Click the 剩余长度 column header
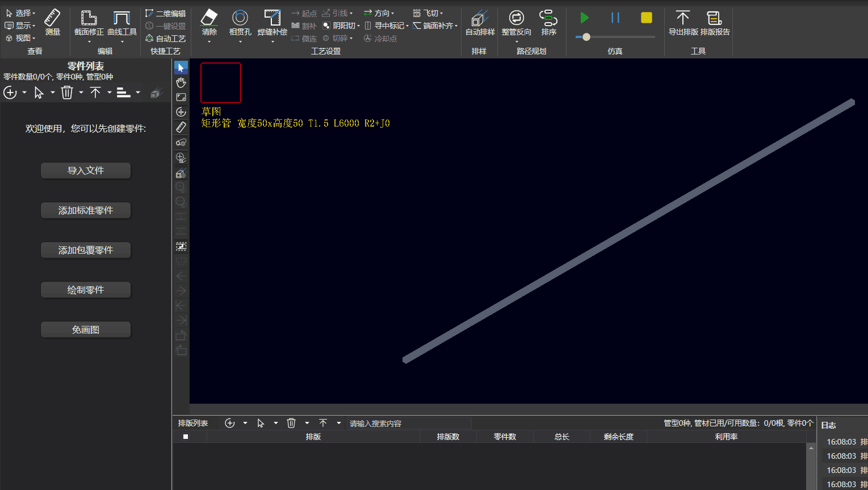The width and height of the screenshot is (868, 490). click(x=618, y=437)
